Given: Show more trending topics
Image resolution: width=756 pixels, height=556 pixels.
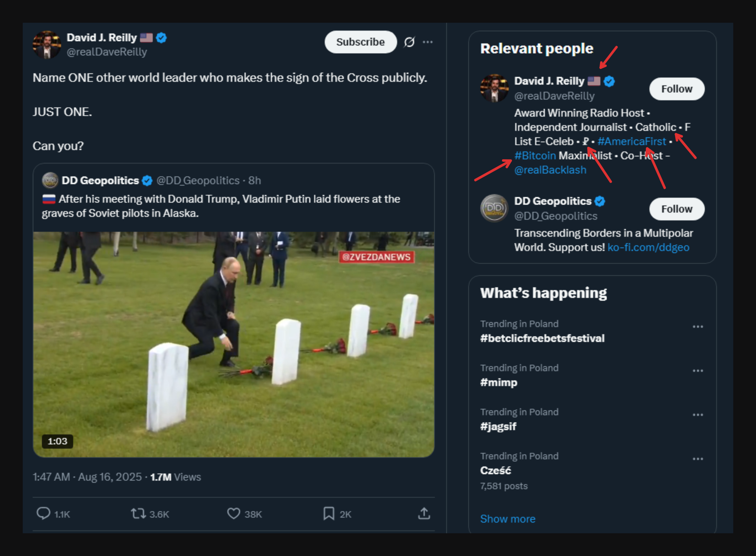Looking at the screenshot, I should pos(508,519).
